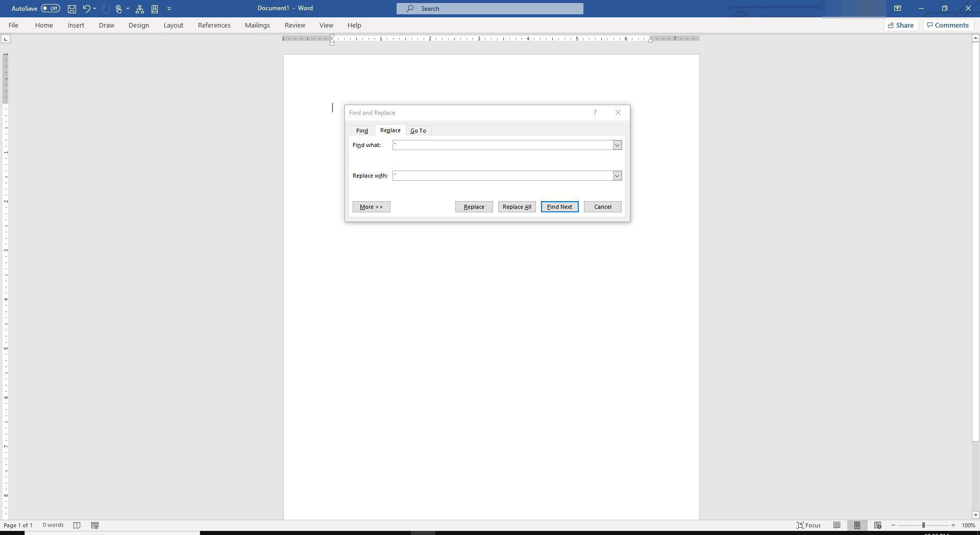Click the proofing spell check icon

pos(77,525)
